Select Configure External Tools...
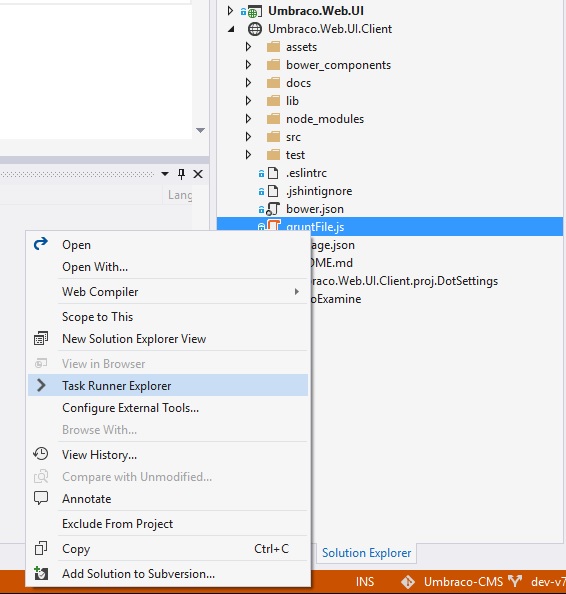 pos(167,408)
